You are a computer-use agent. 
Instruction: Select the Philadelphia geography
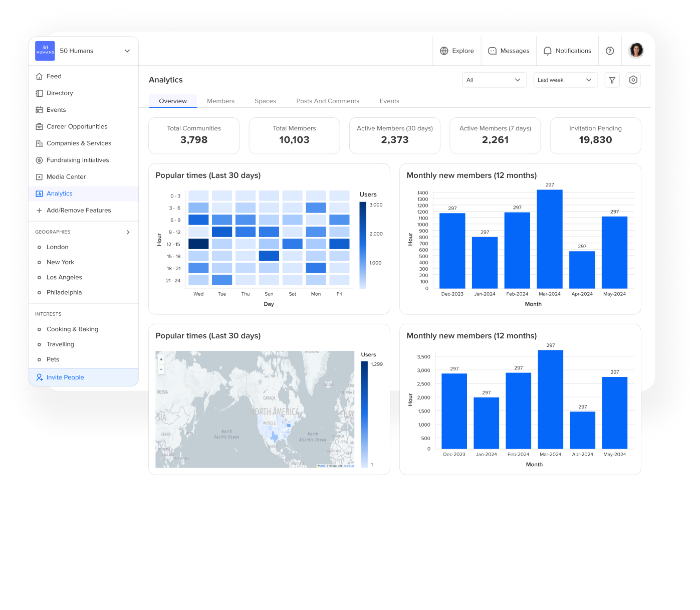pos(64,292)
